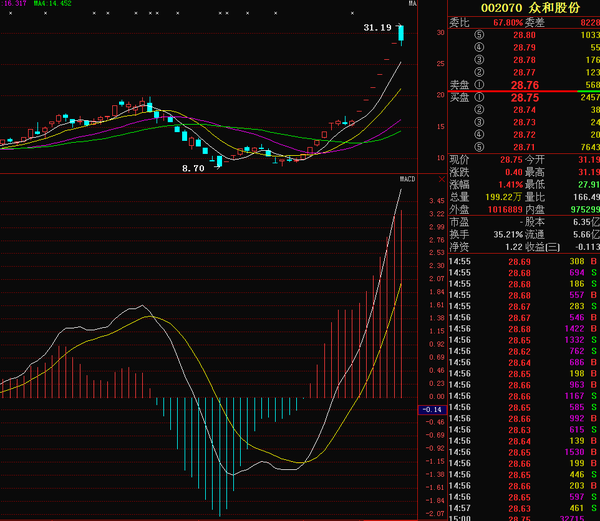Click the MA4:14.452 green indicator label
Viewport: 600px width, 521px height.
point(52,3)
